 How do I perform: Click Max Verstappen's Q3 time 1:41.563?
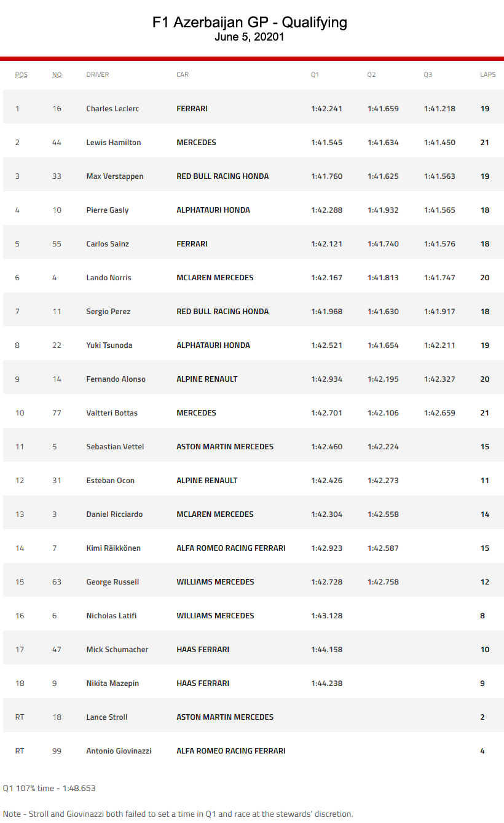coord(439,176)
